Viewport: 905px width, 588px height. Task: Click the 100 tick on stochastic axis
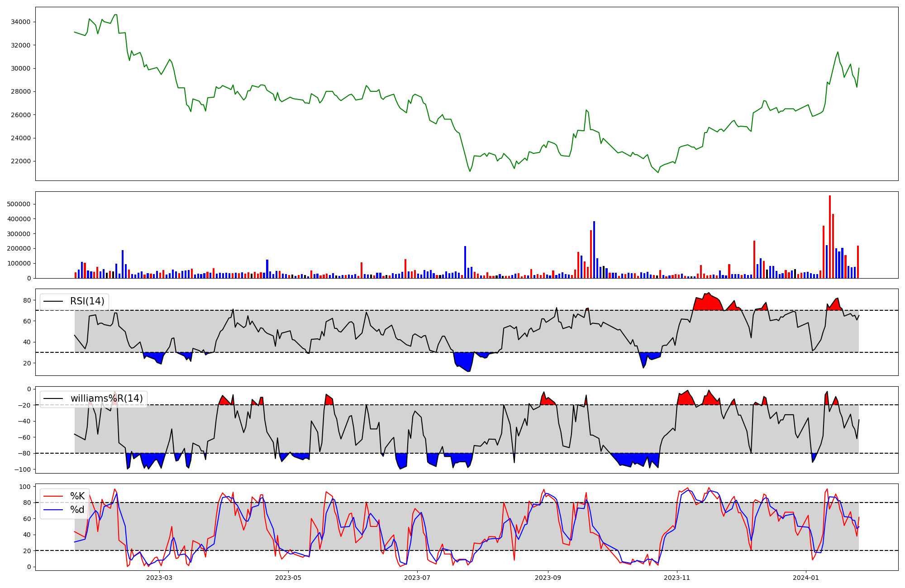tap(25, 487)
